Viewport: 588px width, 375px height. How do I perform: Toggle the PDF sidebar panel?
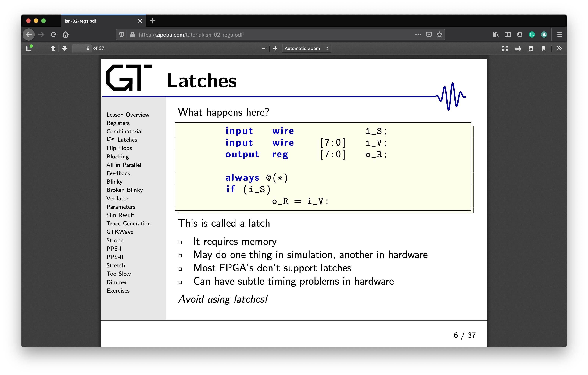(29, 48)
